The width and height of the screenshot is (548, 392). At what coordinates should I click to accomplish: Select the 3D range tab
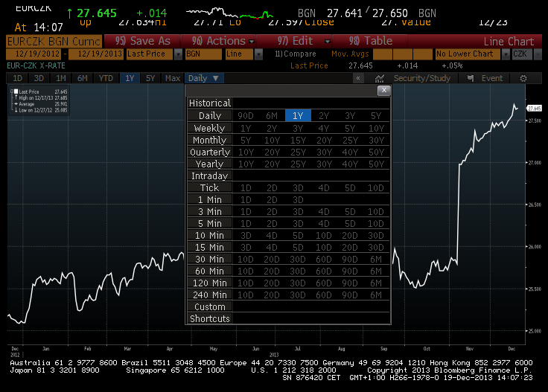[x=39, y=78]
